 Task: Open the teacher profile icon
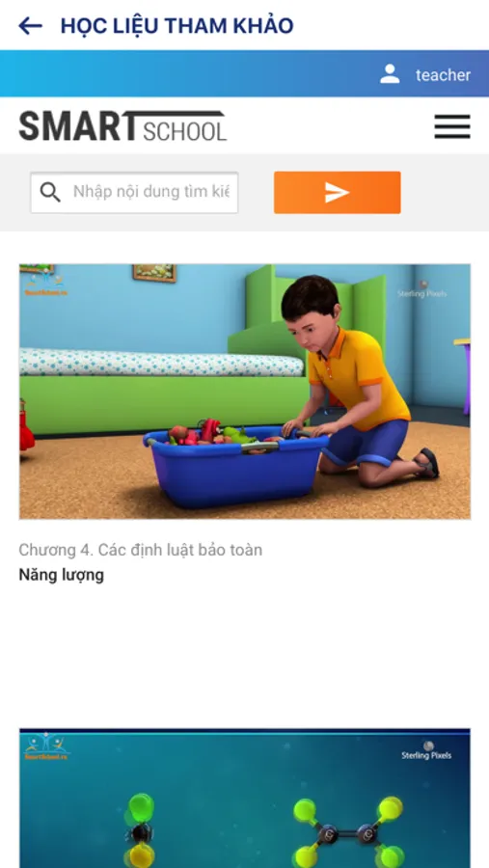click(x=390, y=74)
